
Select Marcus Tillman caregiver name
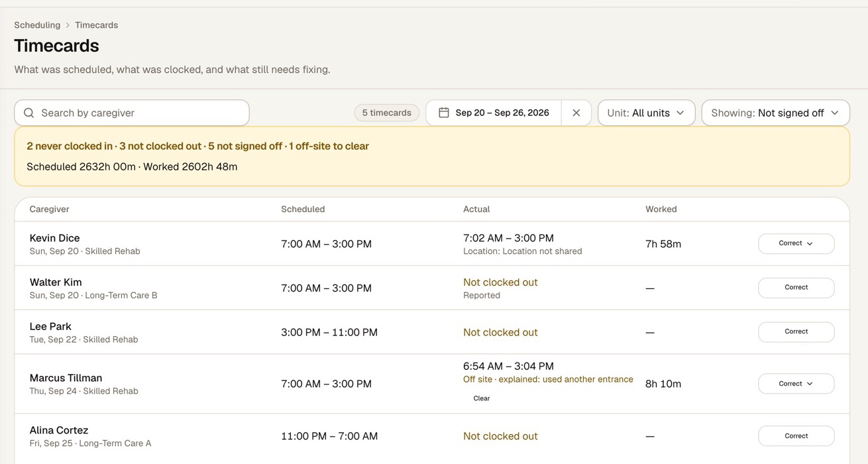[66, 378]
